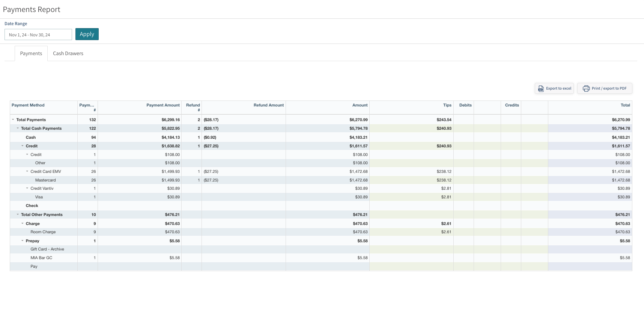Collapse the Charge group row
This screenshot has width=644, height=318.
tap(23, 223)
